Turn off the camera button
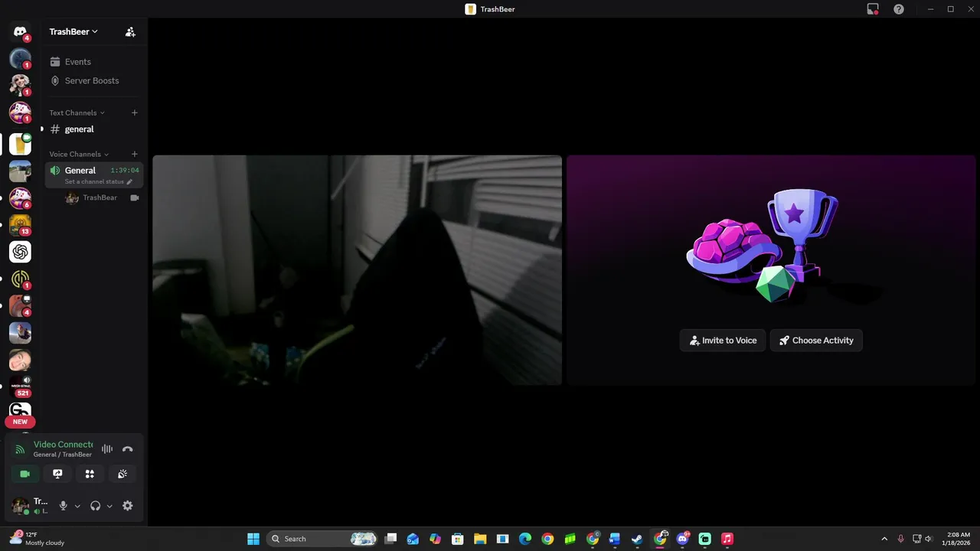 coord(24,474)
